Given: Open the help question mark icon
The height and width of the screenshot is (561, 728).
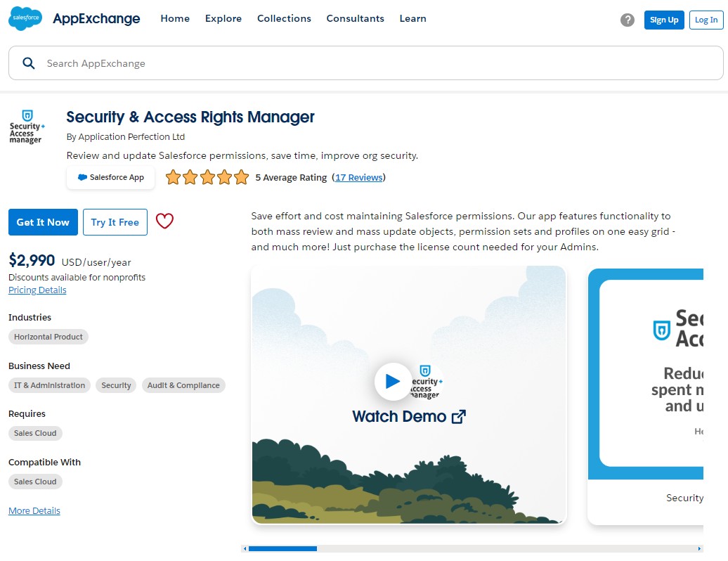Looking at the screenshot, I should tap(628, 20).
